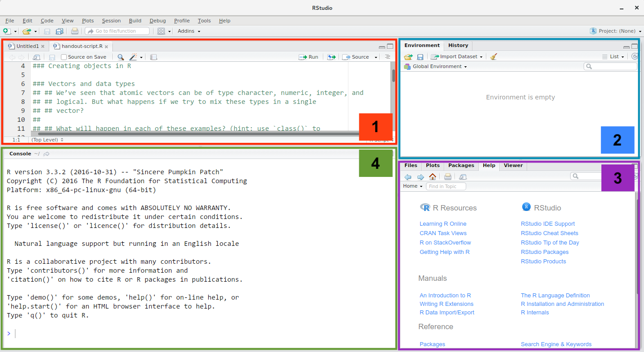Click the editor vertical scrollbar thumb
Viewport: 644px width, 352px height.
pos(393,75)
